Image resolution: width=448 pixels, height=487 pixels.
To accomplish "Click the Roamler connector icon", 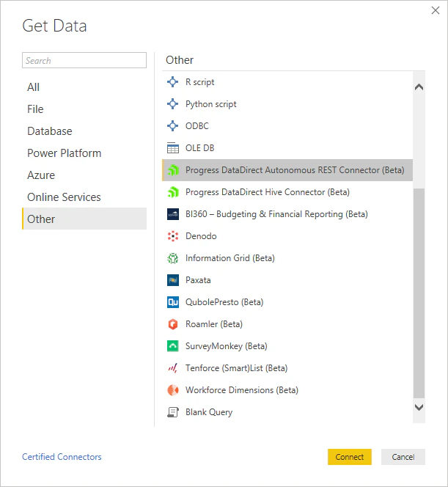I will [173, 324].
